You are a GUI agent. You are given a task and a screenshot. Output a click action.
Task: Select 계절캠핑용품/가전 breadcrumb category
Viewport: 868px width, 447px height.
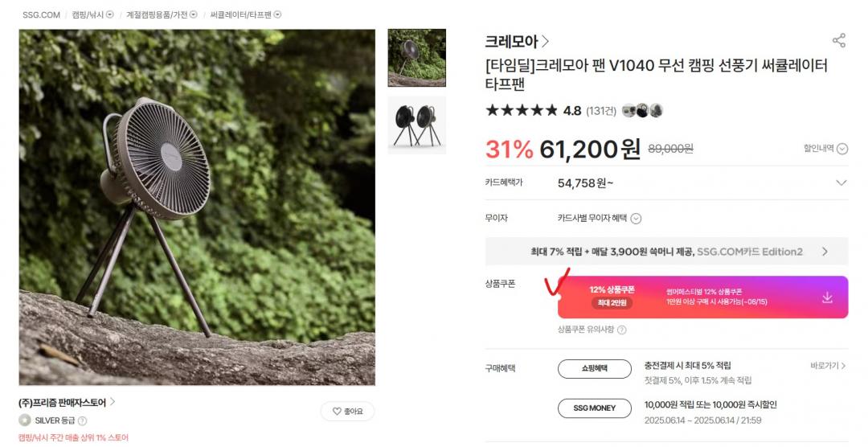pyautogui.click(x=157, y=15)
